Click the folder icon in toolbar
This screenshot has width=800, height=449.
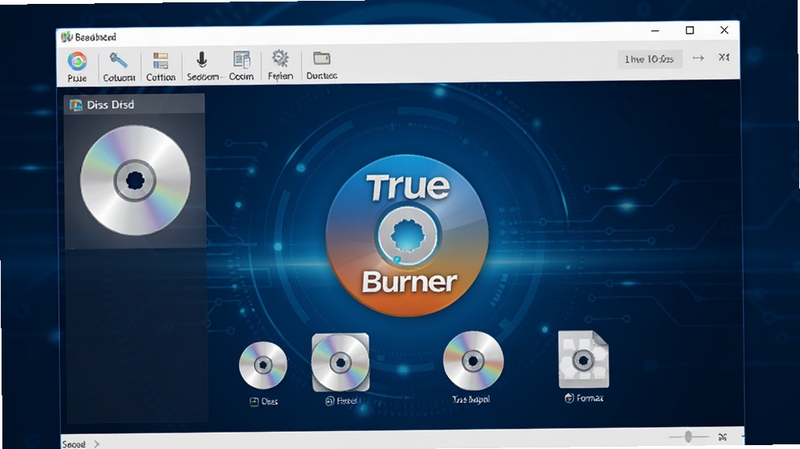pos(321,58)
